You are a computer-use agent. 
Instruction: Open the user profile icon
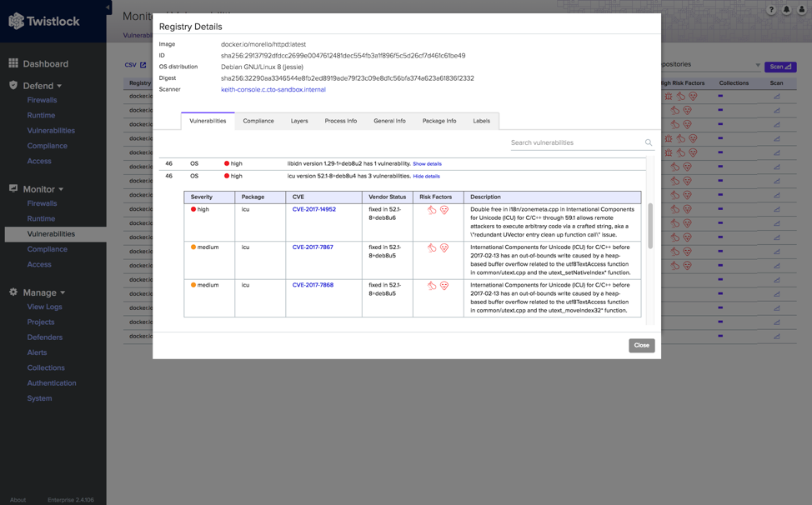(x=802, y=10)
